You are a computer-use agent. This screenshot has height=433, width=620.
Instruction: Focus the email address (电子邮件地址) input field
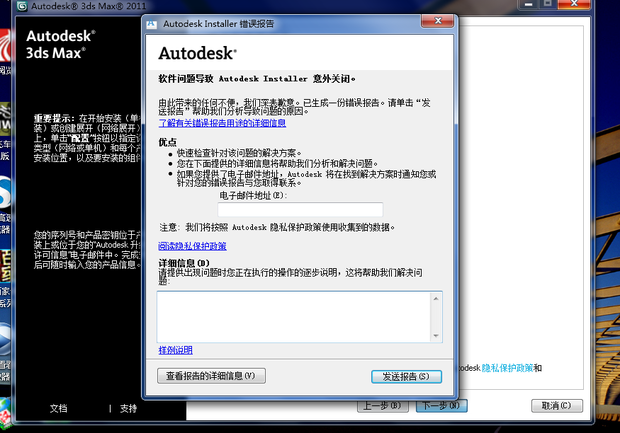click(300, 209)
